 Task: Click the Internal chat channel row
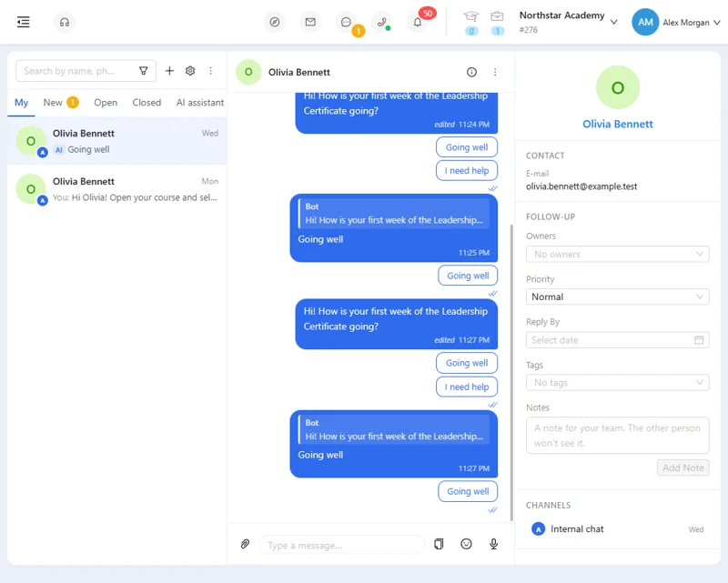point(618,528)
